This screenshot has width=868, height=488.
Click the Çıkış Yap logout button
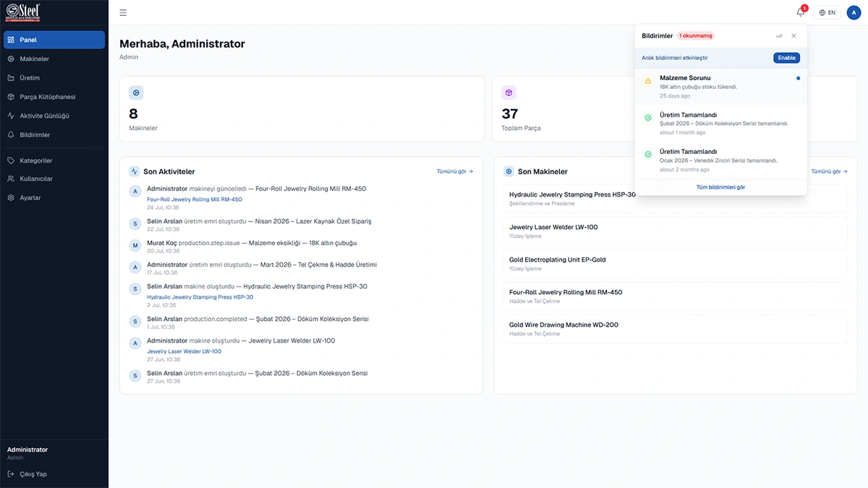click(54, 474)
